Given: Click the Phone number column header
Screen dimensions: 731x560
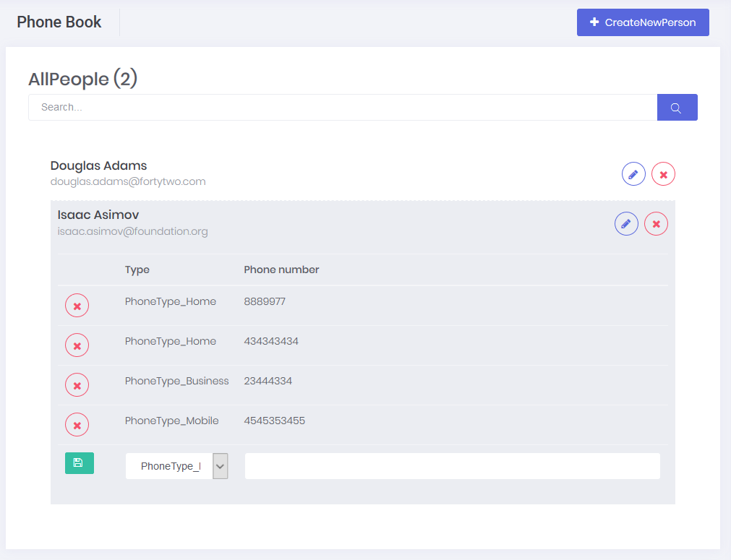Looking at the screenshot, I should point(281,270).
